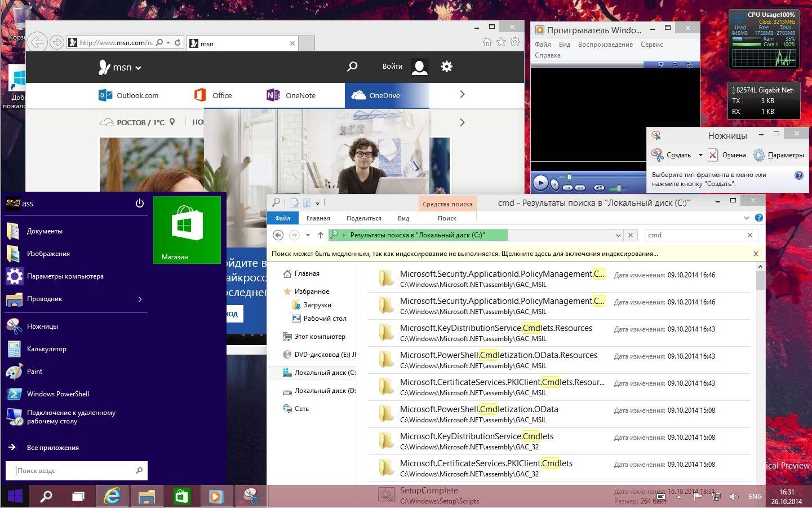Screen dimensions: 812x508
Task: Click the Поиск везде search field
Action: coord(77,470)
